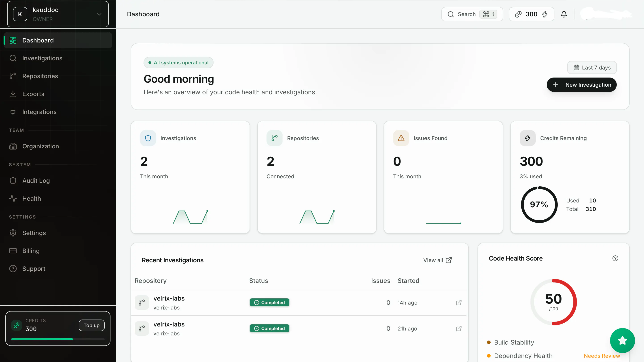Open Repositories in the sidebar

click(58, 76)
